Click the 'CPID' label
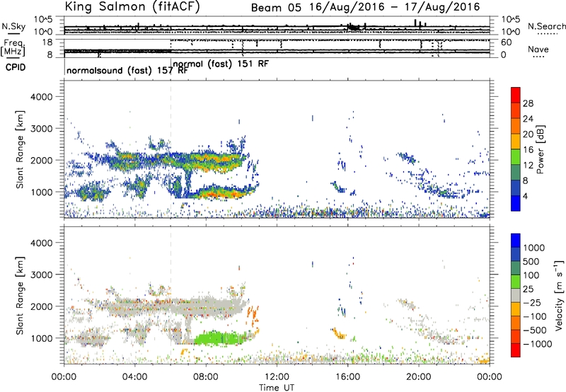Screen dimensions: 566x392 tap(16, 67)
